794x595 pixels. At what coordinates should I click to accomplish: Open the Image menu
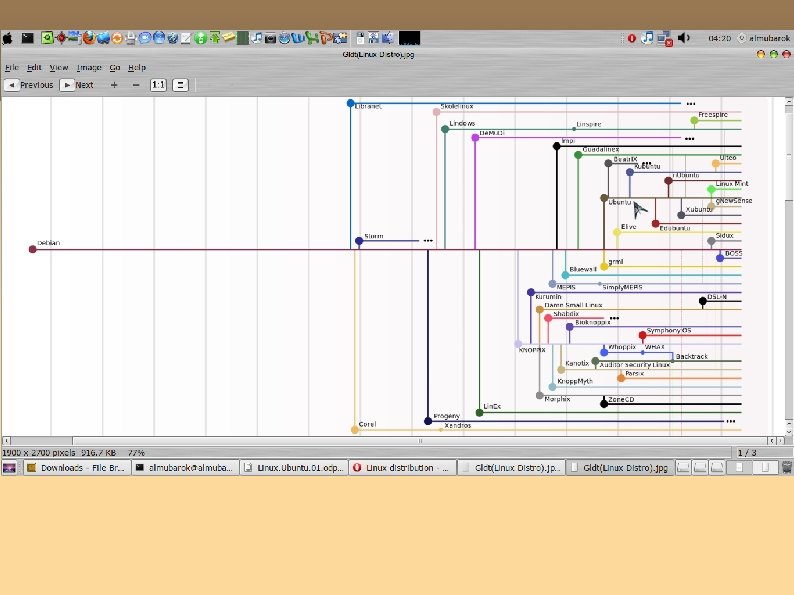[89, 67]
